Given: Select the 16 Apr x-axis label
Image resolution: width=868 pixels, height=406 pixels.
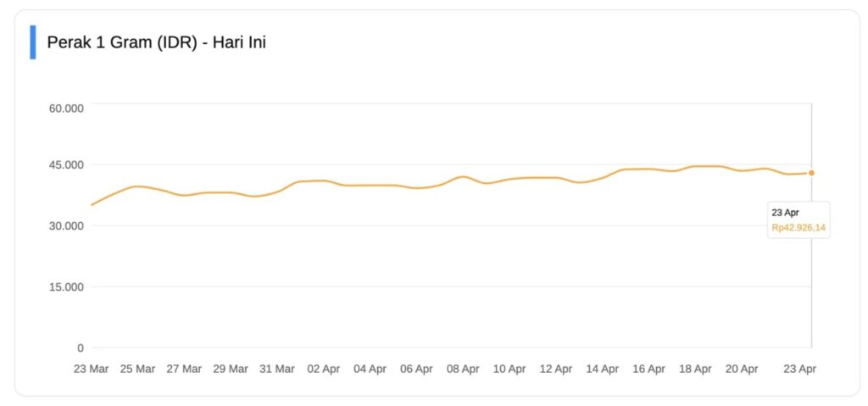Looking at the screenshot, I should pos(649,370).
